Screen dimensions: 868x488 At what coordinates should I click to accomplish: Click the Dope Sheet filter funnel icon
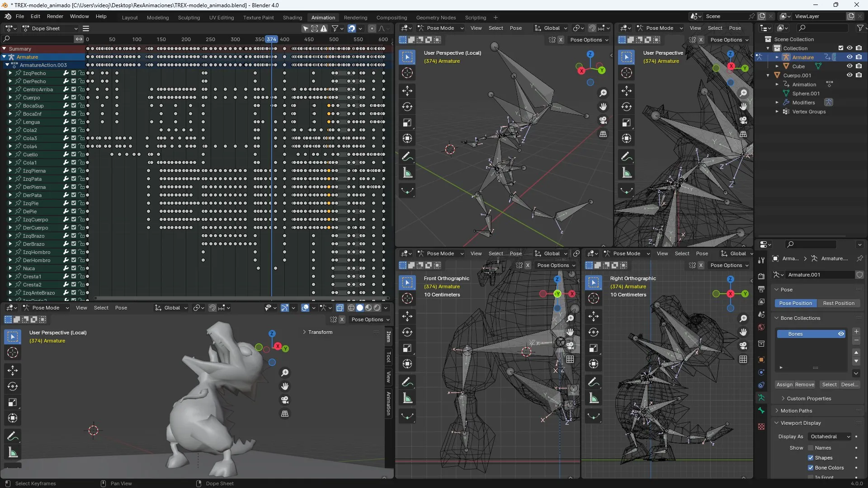[x=335, y=28]
